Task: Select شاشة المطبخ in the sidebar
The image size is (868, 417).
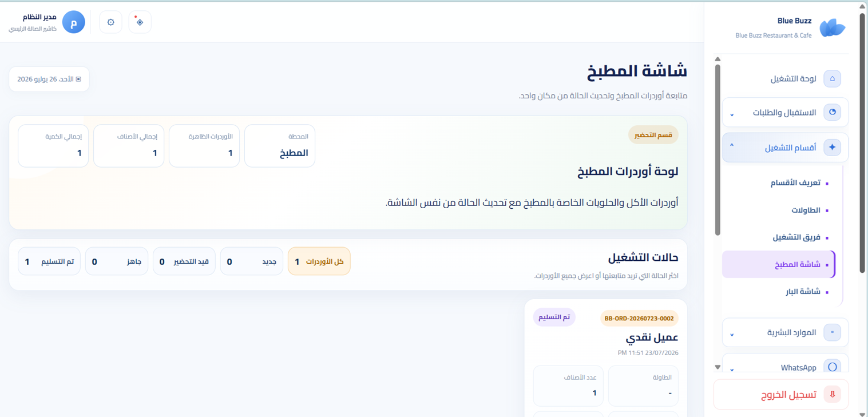Action: [x=779, y=264]
